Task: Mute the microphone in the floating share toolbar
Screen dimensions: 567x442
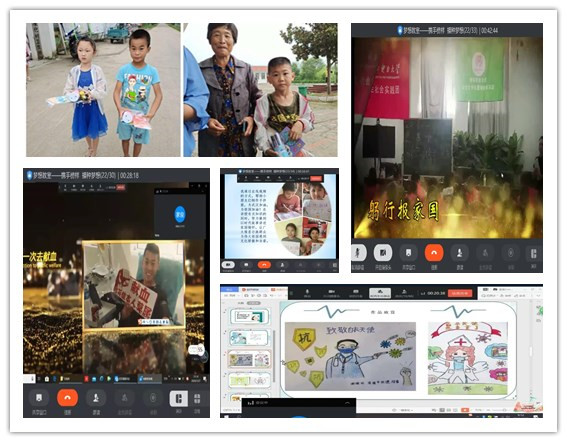Action: click(307, 292)
